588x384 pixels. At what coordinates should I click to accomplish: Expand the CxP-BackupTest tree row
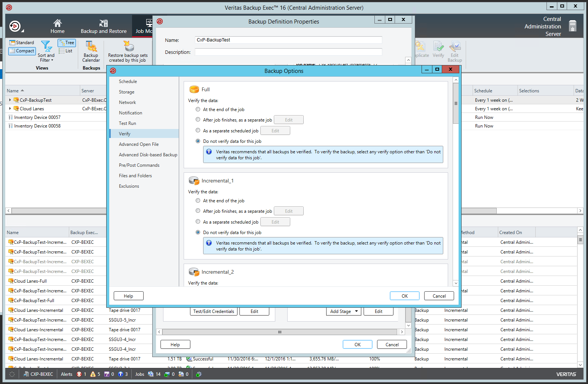pyautogui.click(x=10, y=100)
